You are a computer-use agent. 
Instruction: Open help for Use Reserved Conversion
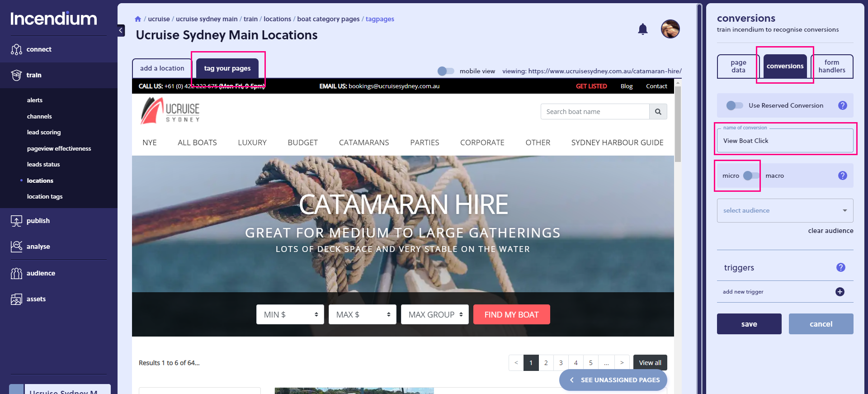click(x=842, y=105)
